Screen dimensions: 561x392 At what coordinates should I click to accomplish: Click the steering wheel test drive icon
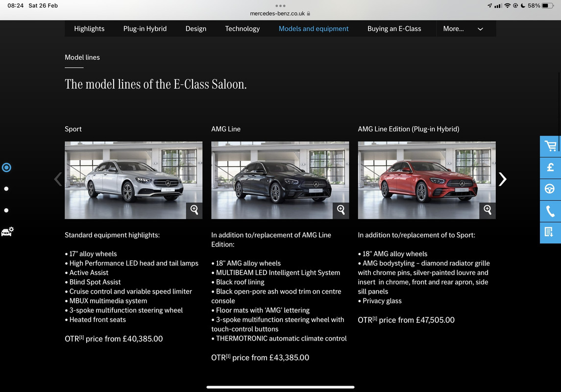(550, 189)
